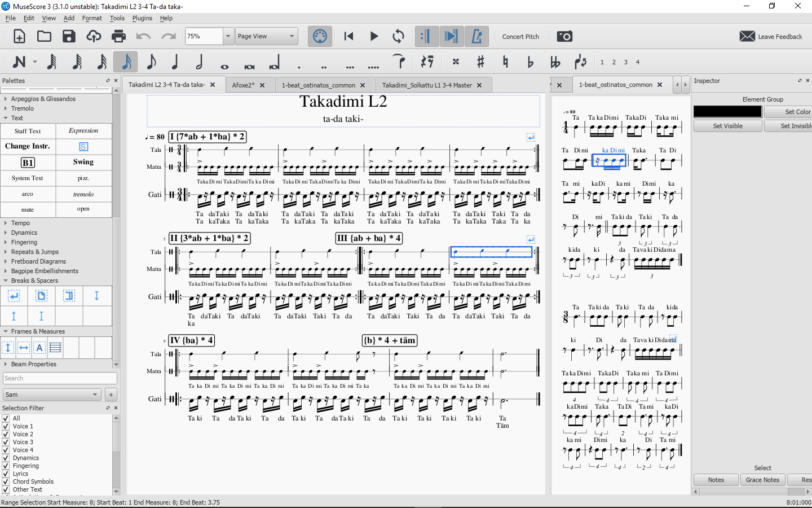Check the All selection filter box
Screen dimensions: 812x508
(x=6, y=418)
